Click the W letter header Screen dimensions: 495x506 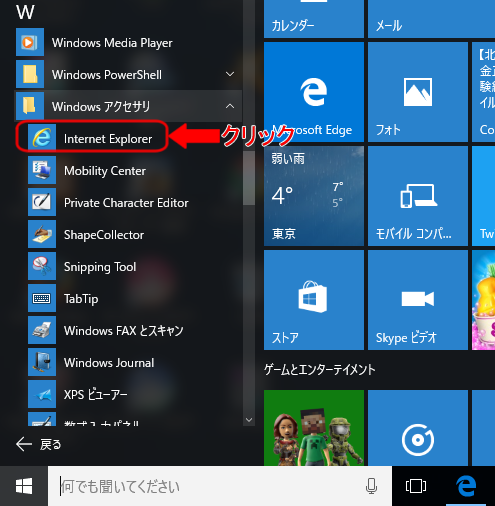point(25,12)
